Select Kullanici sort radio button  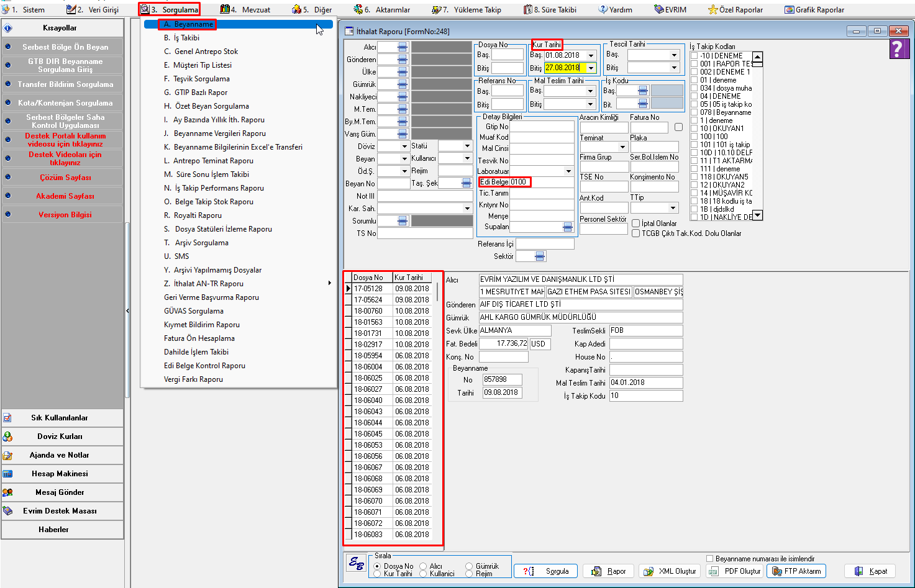[x=423, y=574]
